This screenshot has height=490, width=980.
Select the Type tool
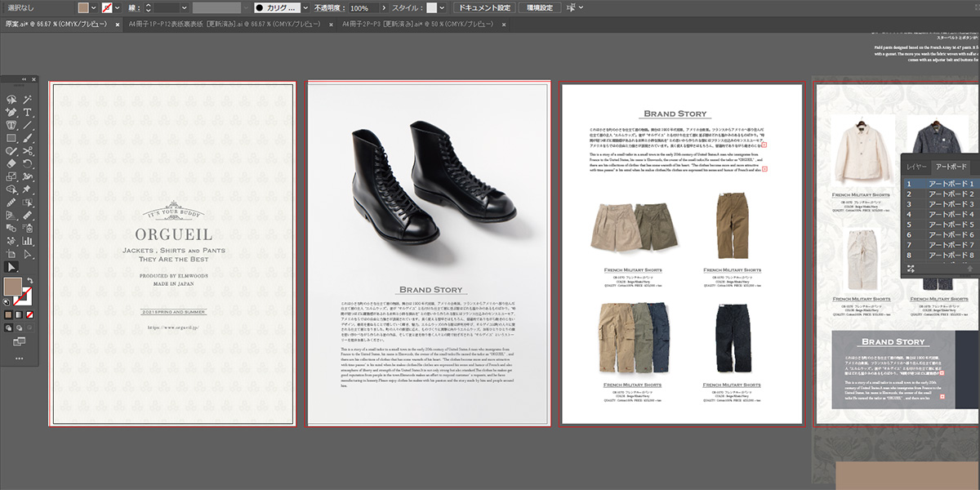point(27,113)
